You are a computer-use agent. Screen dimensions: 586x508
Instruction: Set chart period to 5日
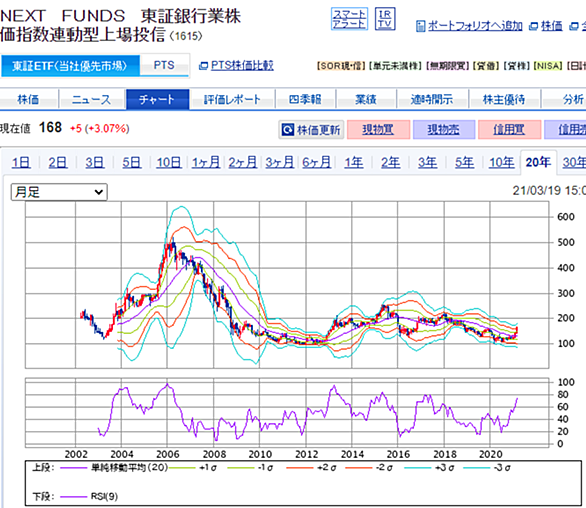click(x=132, y=163)
